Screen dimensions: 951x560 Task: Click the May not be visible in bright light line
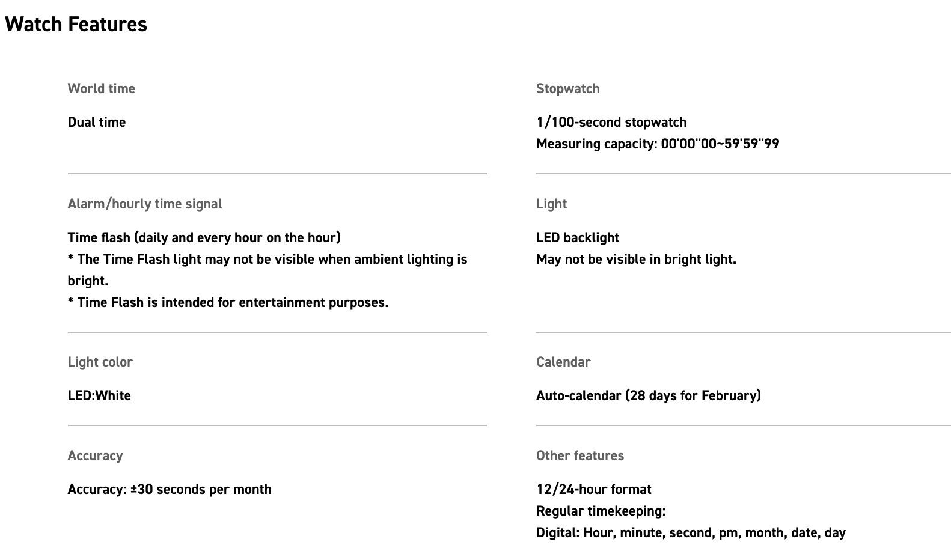[x=635, y=259]
